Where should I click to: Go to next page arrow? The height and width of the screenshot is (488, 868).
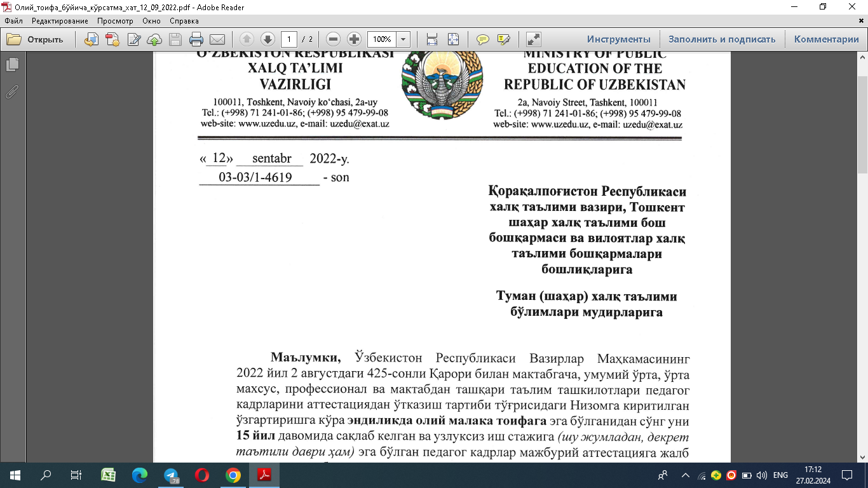[268, 39]
